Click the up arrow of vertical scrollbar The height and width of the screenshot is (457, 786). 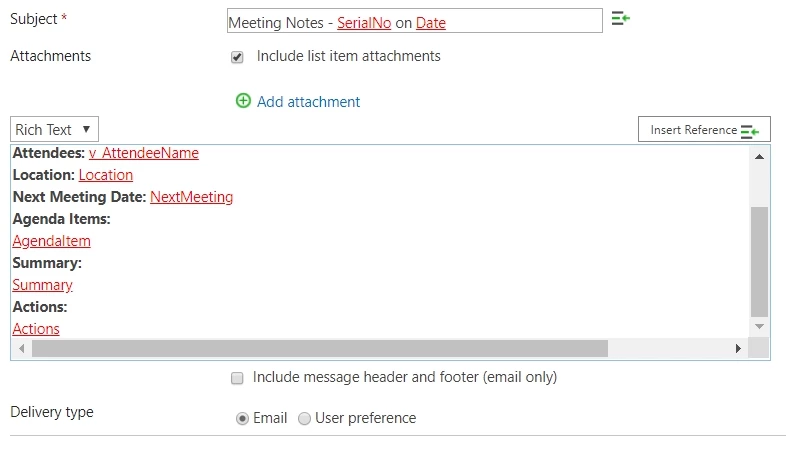point(759,157)
